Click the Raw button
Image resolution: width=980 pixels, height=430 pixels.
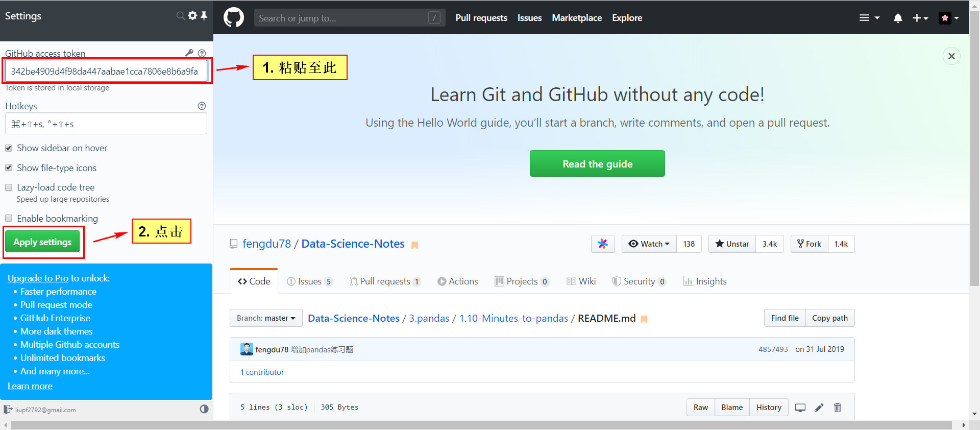tap(701, 408)
